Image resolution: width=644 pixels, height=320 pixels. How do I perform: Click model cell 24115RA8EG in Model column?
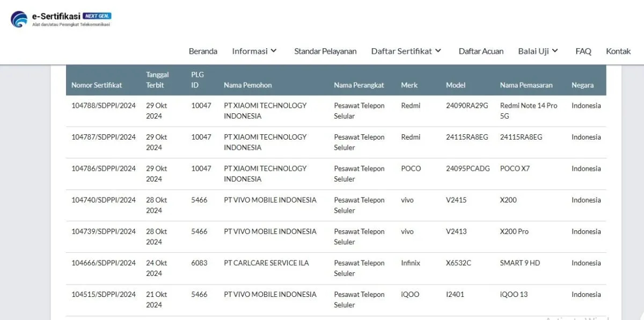[x=467, y=137]
